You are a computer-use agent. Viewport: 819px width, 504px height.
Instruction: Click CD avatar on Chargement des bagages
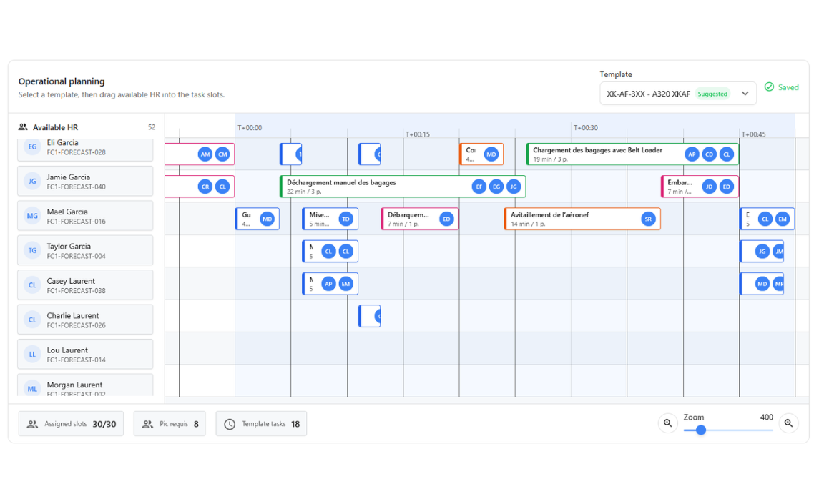[710, 154]
